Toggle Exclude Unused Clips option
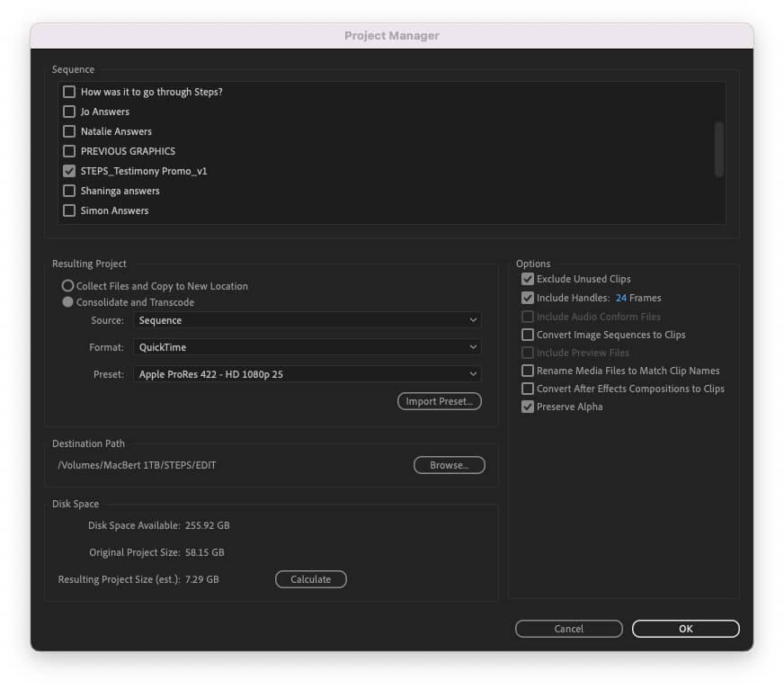This screenshot has width=784, height=689. (528, 279)
